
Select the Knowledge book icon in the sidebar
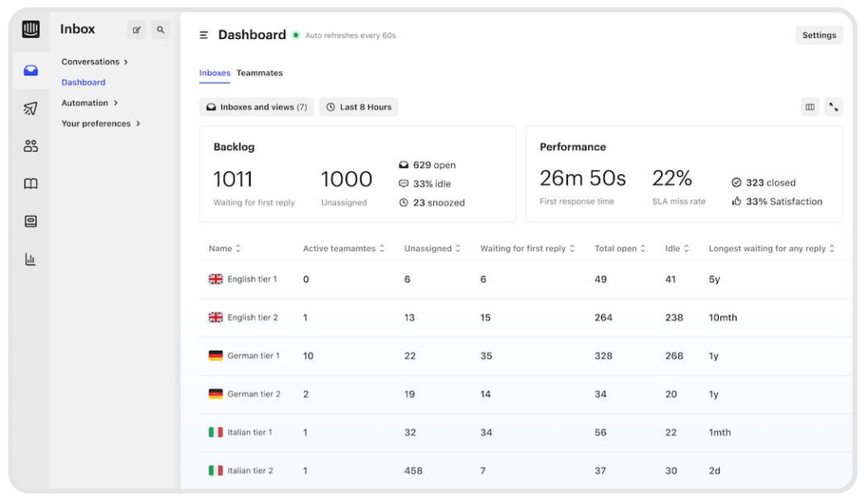pyautogui.click(x=31, y=183)
